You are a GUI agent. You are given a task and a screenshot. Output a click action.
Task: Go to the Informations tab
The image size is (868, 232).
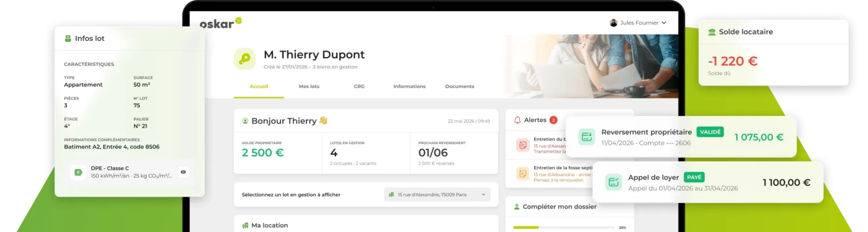410,86
